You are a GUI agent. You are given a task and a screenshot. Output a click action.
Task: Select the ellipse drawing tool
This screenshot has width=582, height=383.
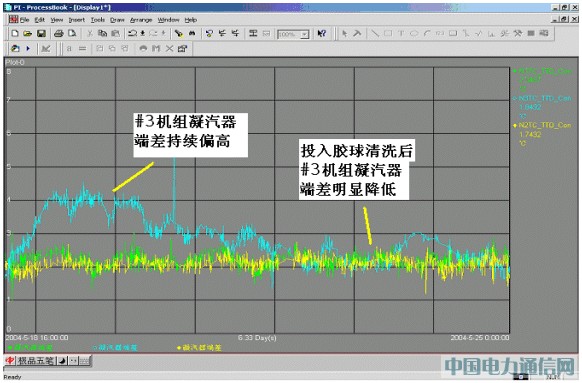pos(414,33)
